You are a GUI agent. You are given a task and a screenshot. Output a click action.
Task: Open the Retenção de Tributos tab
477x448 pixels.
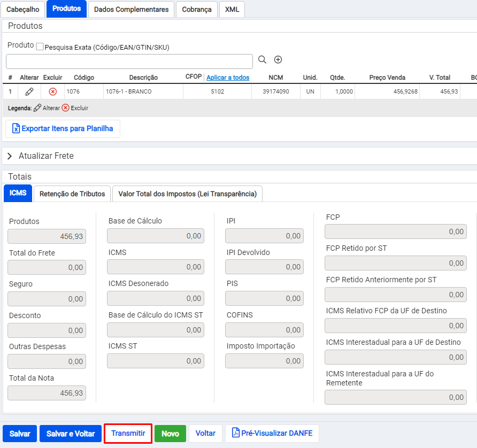(72, 194)
